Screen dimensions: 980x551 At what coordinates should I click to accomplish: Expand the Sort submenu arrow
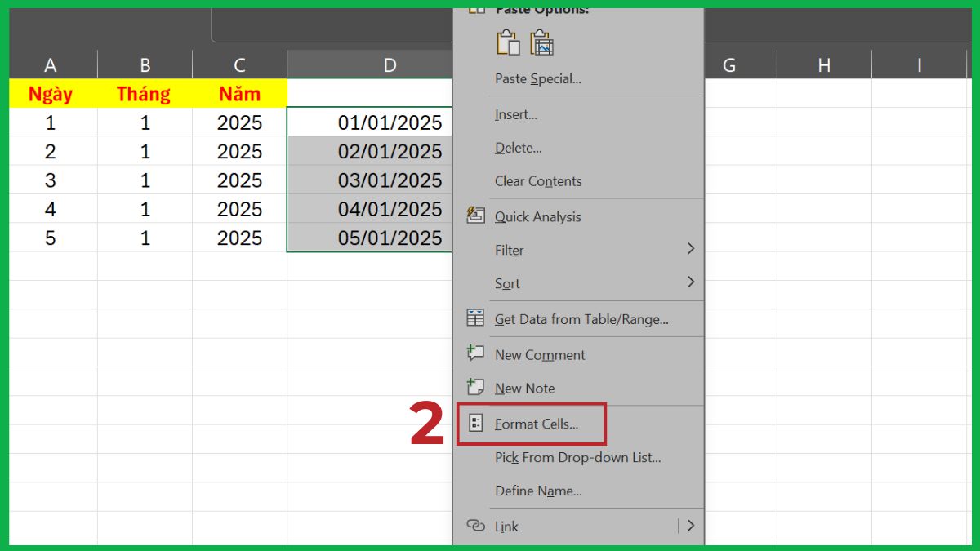(x=690, y=282)
